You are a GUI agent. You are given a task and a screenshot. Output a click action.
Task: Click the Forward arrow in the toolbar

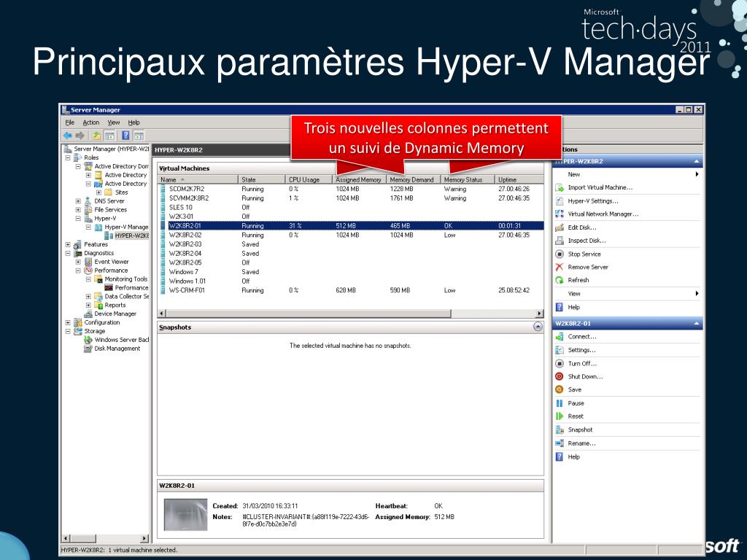pyautogui.click(x=80, y=136)
